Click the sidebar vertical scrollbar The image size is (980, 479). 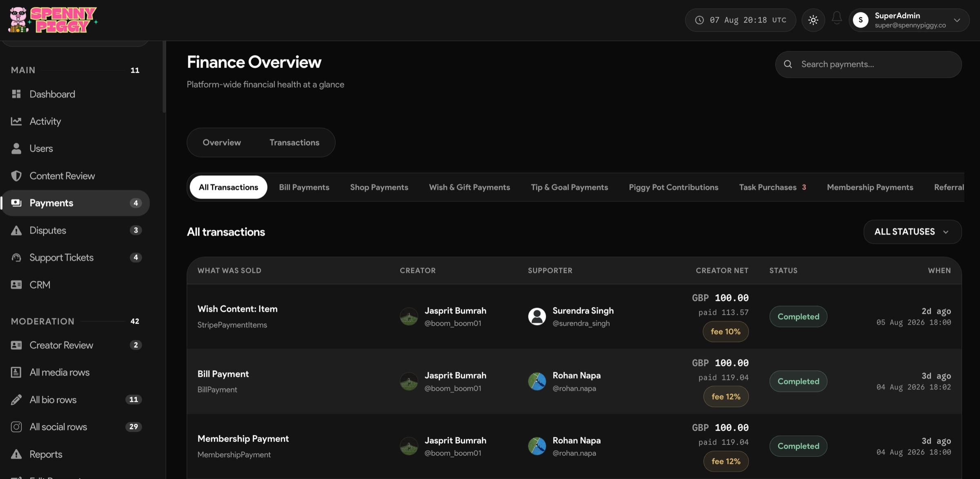[164, 77]
